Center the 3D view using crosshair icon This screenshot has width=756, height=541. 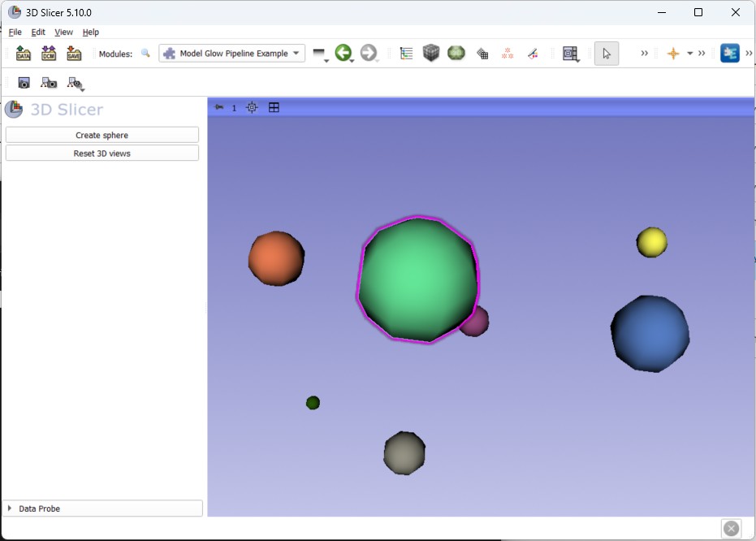pos(252,107)
